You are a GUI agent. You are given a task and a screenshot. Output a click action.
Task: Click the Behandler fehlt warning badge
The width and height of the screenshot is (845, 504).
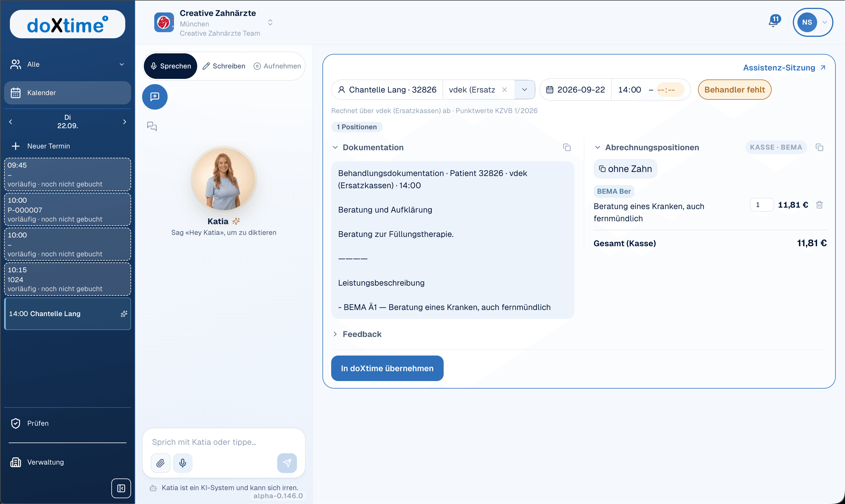pyautogui.click(x=735, y=90)
